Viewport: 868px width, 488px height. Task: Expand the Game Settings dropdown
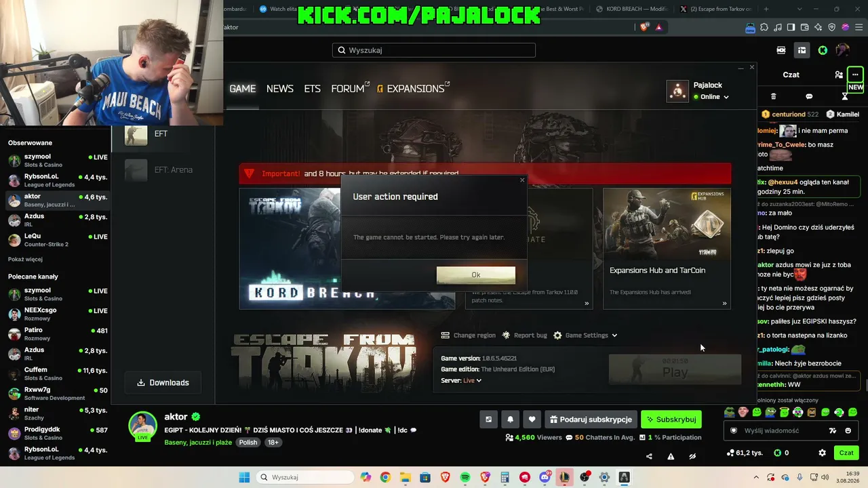point(585,335)
